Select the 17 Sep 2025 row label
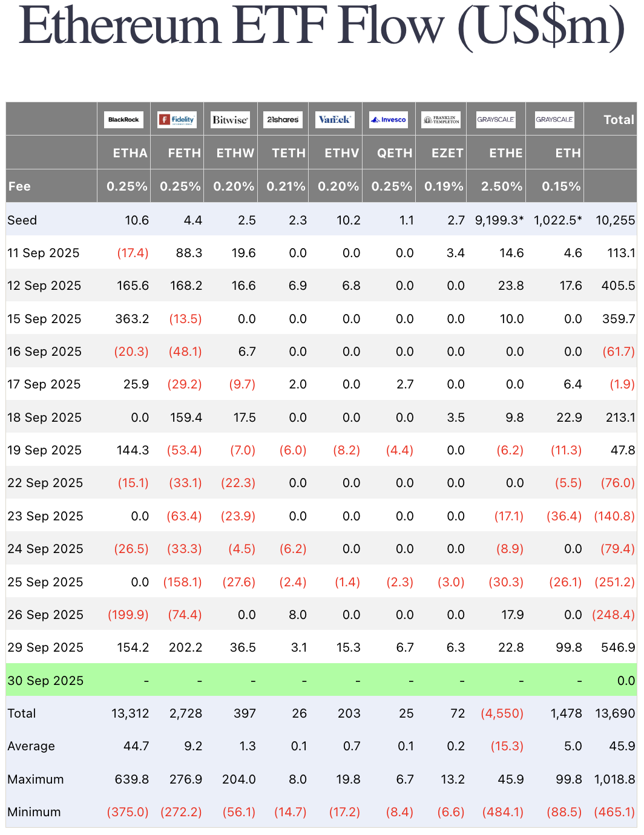644x835 pixels. pyautogui.click(x=44, y=384)
